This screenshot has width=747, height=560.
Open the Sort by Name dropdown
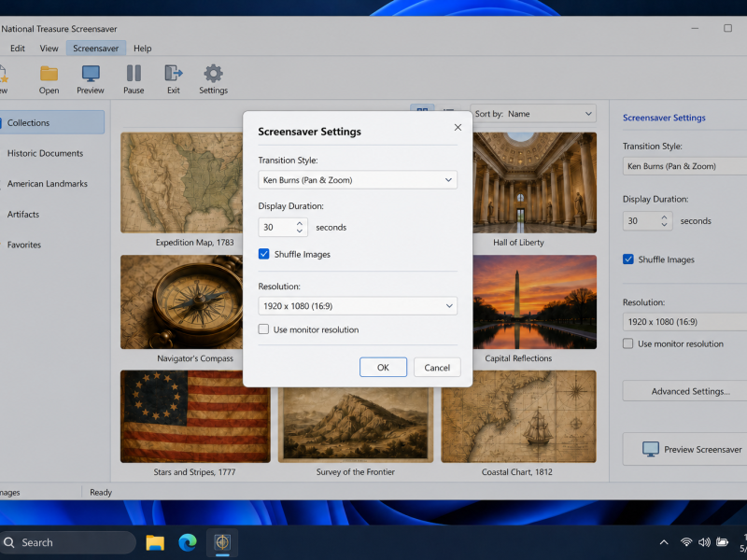point(533,114)
